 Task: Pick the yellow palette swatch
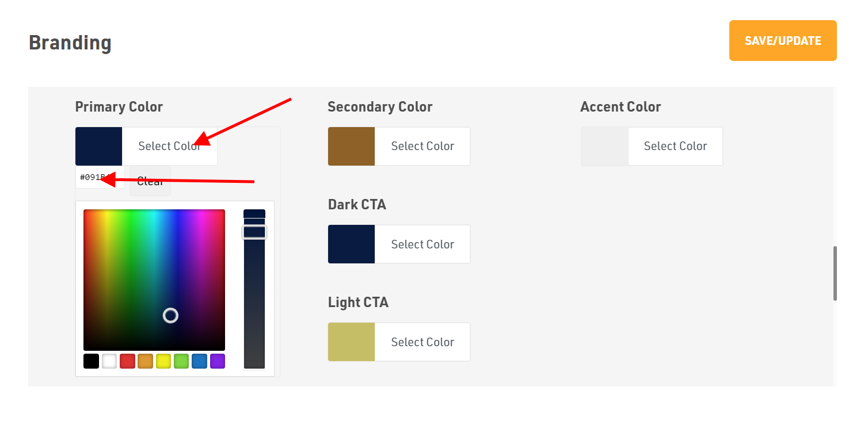[x=163, y=361]
